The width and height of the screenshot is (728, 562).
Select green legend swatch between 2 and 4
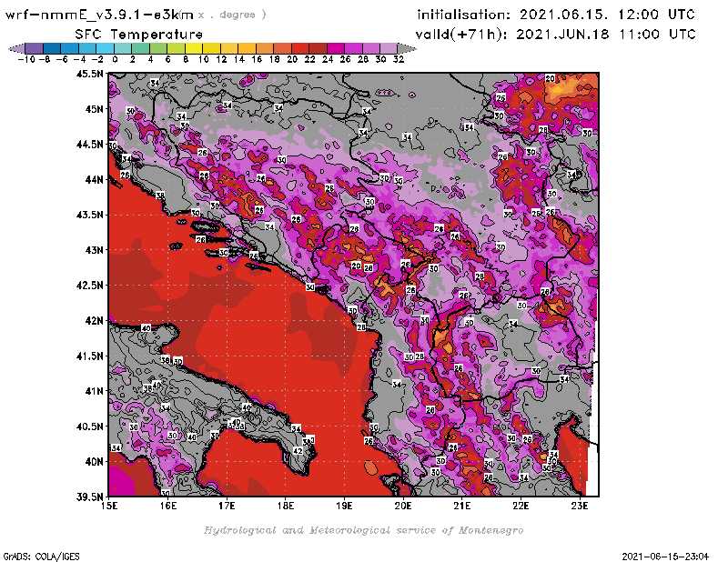(x=140, y=48)
